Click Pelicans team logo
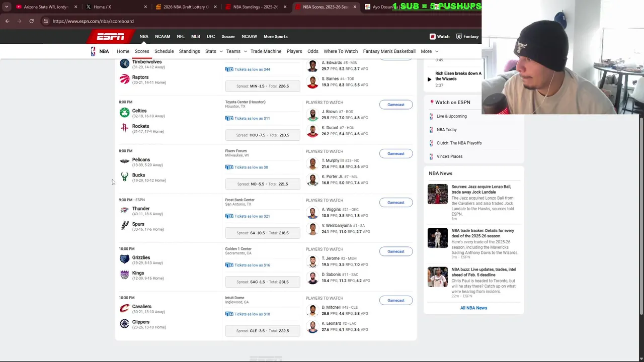 point(124,161)
